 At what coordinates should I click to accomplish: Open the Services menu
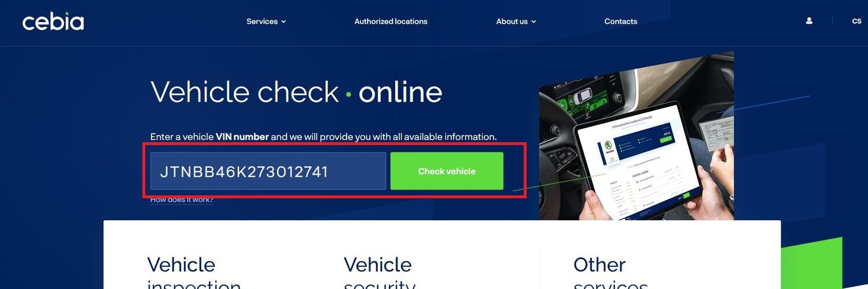(266, 21)
